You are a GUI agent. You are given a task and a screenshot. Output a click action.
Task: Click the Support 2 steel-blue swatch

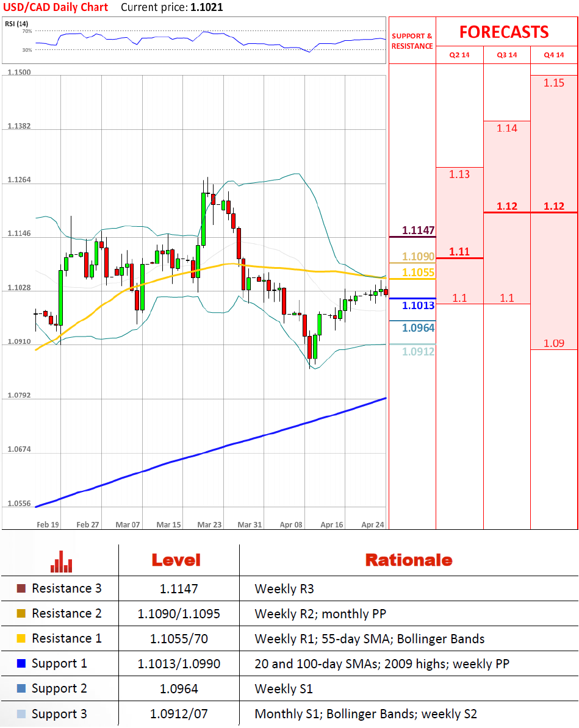21,688
